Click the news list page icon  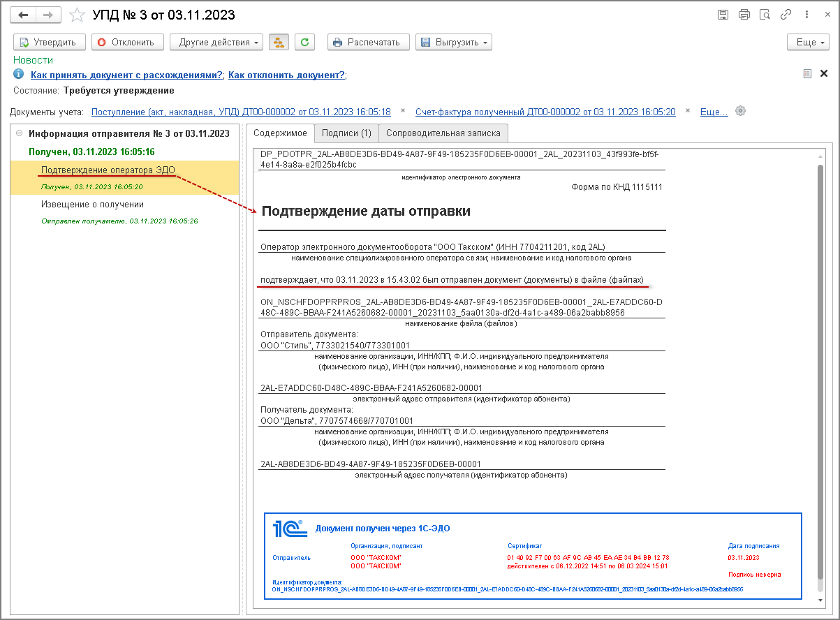[807, 73]
